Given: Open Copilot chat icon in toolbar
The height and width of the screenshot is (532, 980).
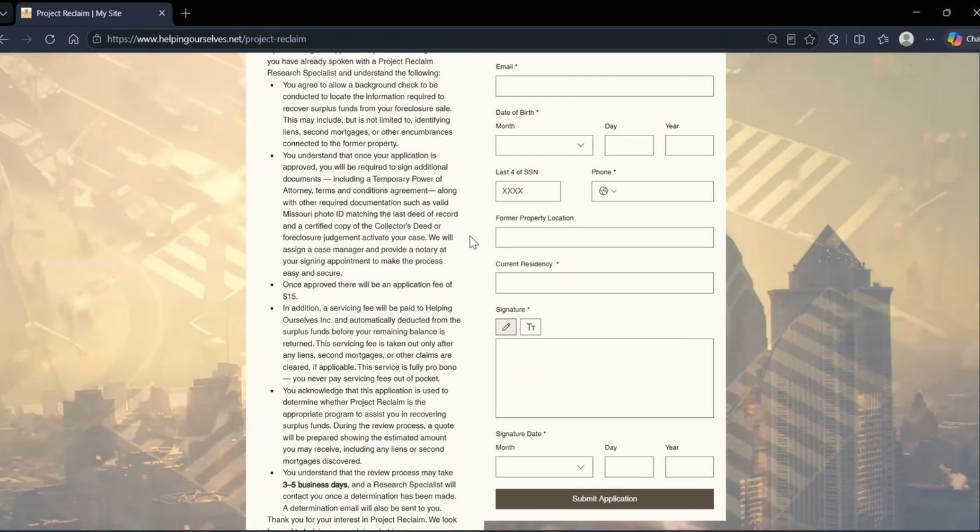Looking at the screenshot, I should pos(955,39).
